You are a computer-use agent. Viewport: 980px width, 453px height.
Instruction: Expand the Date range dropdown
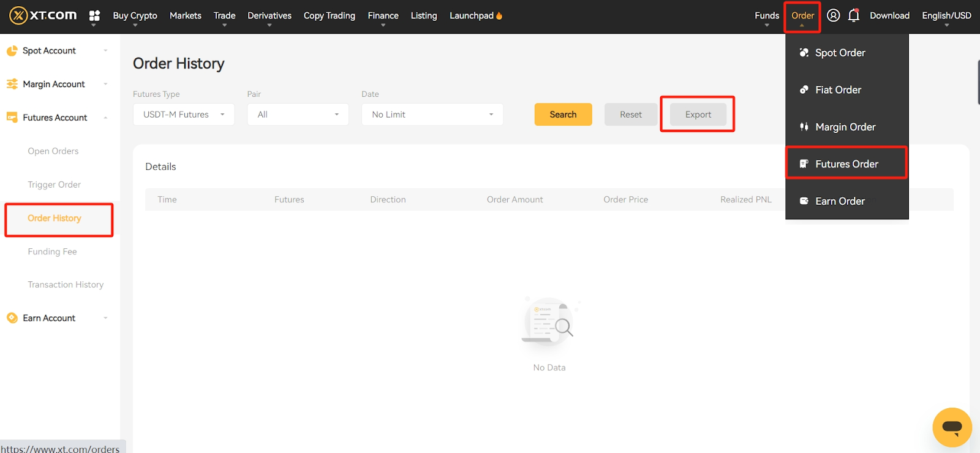[432, 115]
